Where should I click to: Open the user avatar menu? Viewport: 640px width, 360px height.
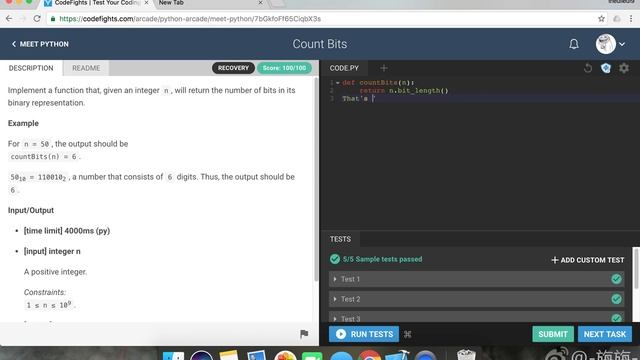(x=610, y=44)
